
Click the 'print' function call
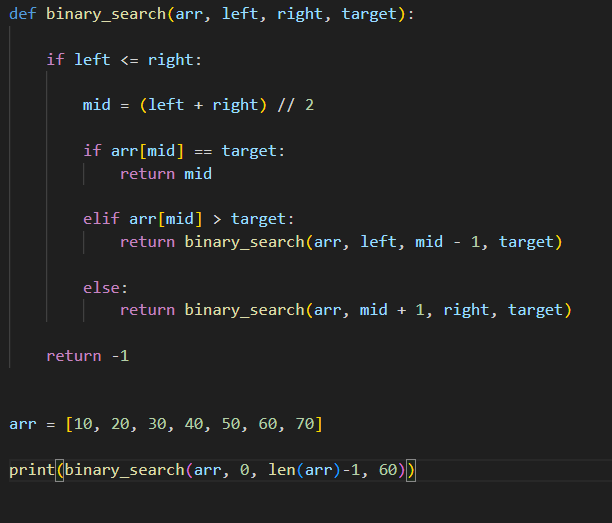coord(32,470)
